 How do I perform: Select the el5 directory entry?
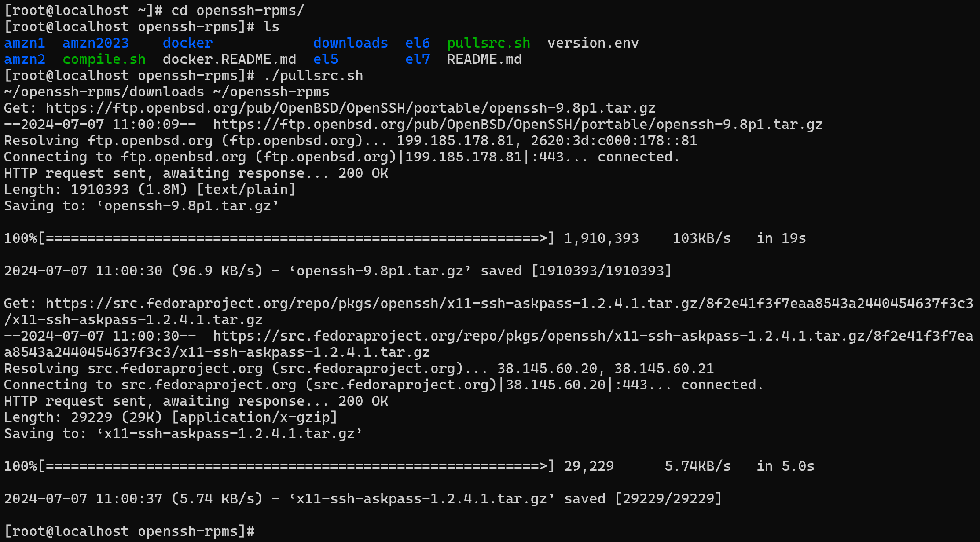pyautogui.click(x=326, y=59)
